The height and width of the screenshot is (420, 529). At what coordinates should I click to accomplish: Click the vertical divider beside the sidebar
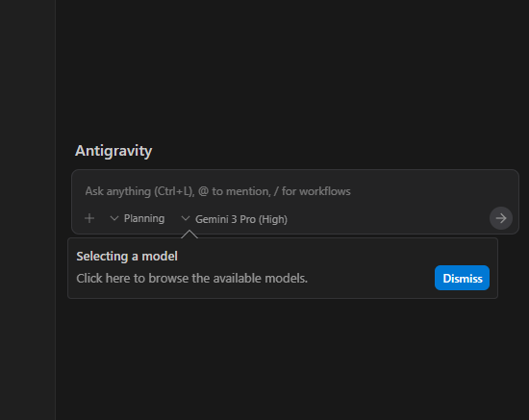tap(56, 210)
